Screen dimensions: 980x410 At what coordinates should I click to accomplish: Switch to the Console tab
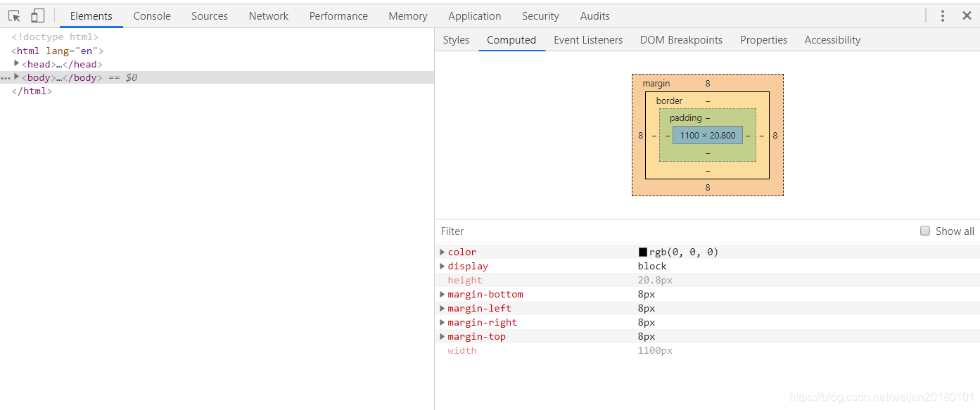point(152,15)
